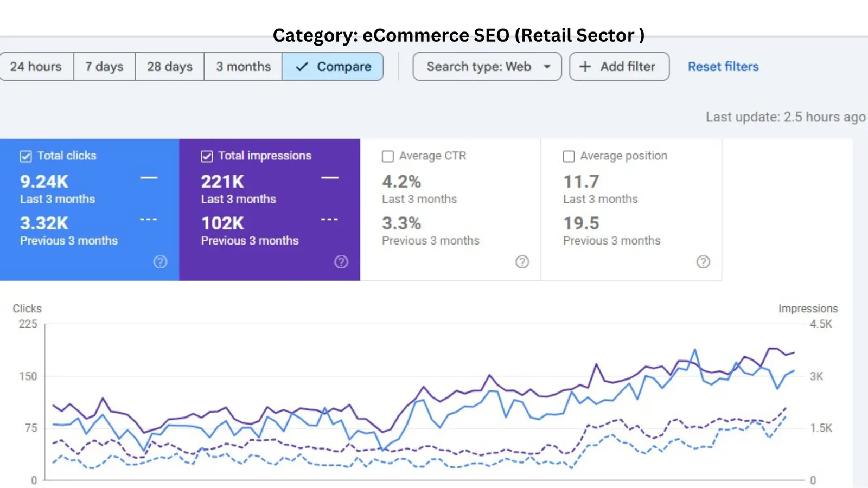Enable the Average CTR checkbox
868x488 pixels.
point(388,156)
